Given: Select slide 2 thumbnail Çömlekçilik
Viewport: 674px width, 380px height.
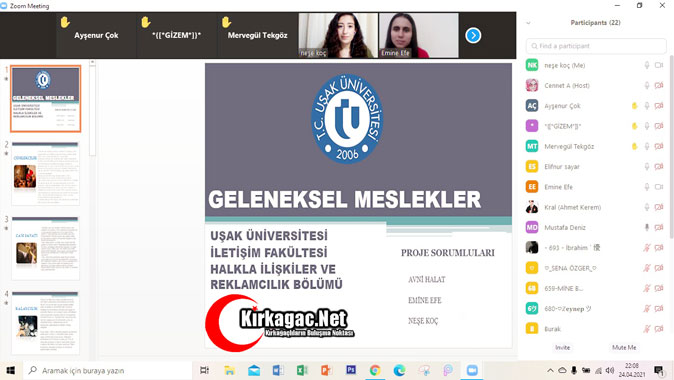Looking at the screenshot, I should point(46,173).
